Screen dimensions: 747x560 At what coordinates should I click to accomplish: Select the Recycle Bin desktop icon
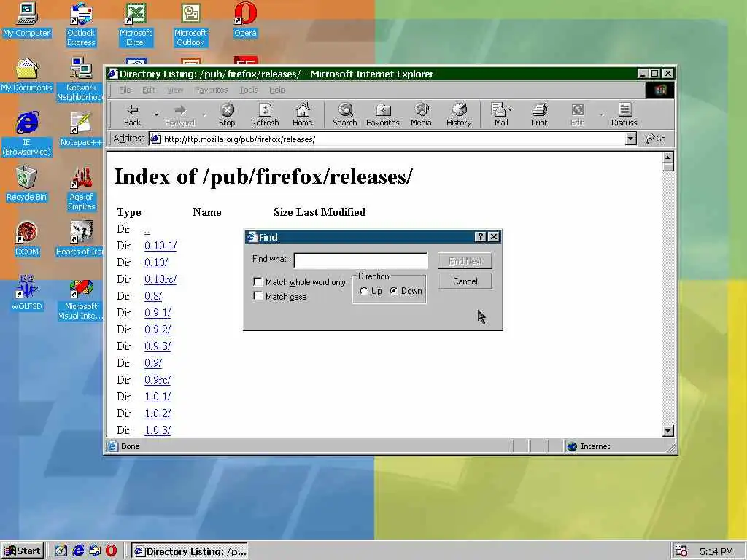[27, 184]
